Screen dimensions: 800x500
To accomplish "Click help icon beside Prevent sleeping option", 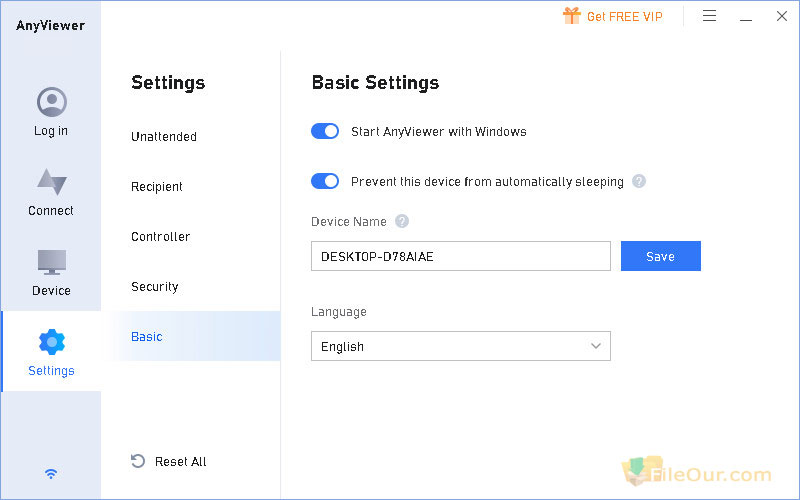I will click(x=639, y=181).
